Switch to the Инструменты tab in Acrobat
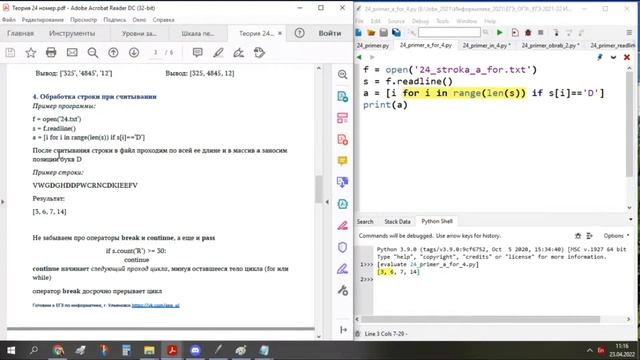 click(72, 33)
